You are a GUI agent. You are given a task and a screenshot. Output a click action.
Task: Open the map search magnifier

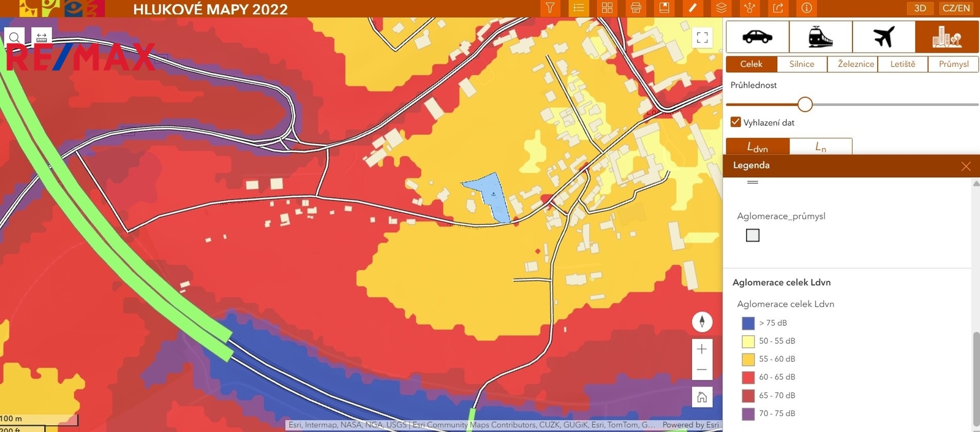point(15,37)
